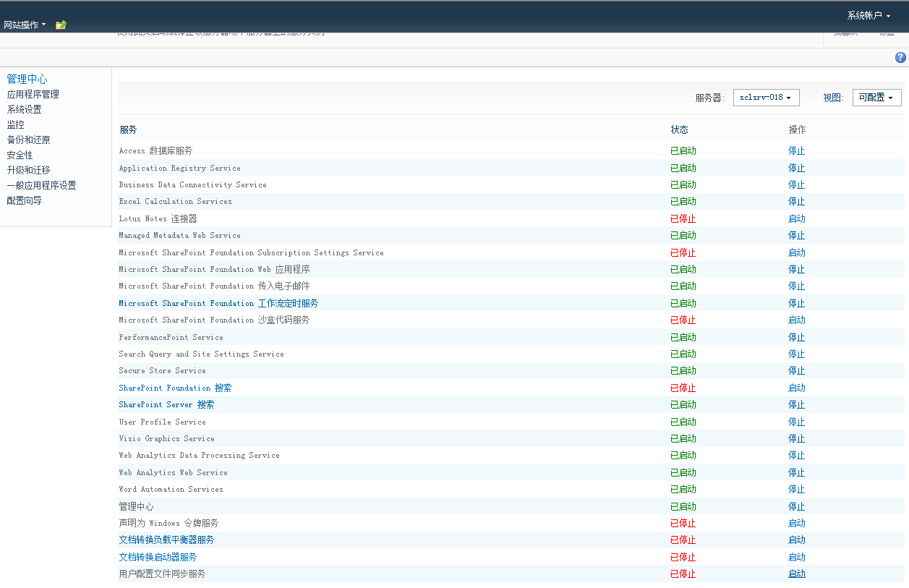This screenshot has height=588, width=909.
Task: Open the 系统帐户 account menu
Action: click(x=869, y=15)
